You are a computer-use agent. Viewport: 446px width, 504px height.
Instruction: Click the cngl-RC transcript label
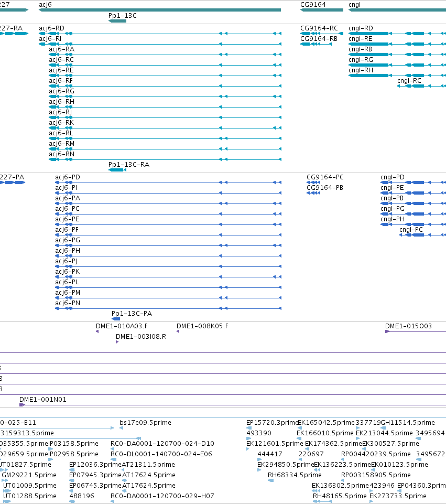409,81
